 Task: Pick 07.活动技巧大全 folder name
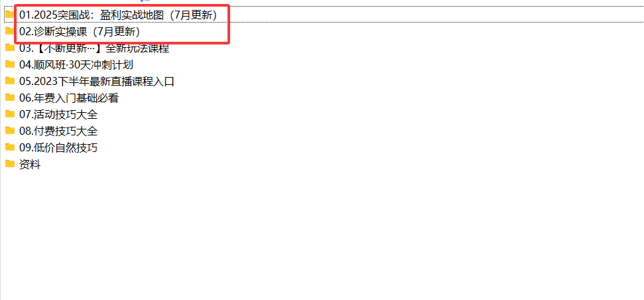pyautogui.click(x=58, y=115)
